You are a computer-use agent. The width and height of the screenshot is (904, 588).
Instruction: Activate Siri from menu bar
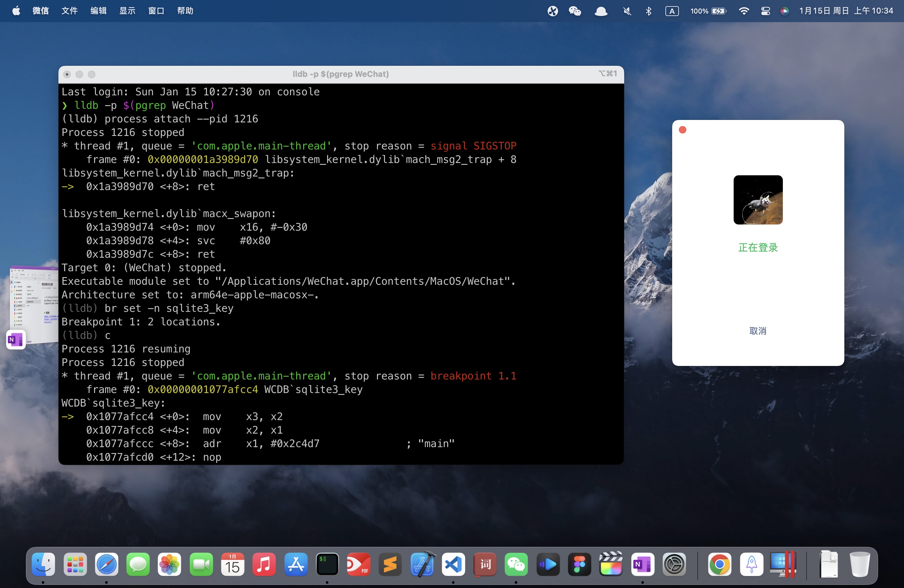click(785, 11)
